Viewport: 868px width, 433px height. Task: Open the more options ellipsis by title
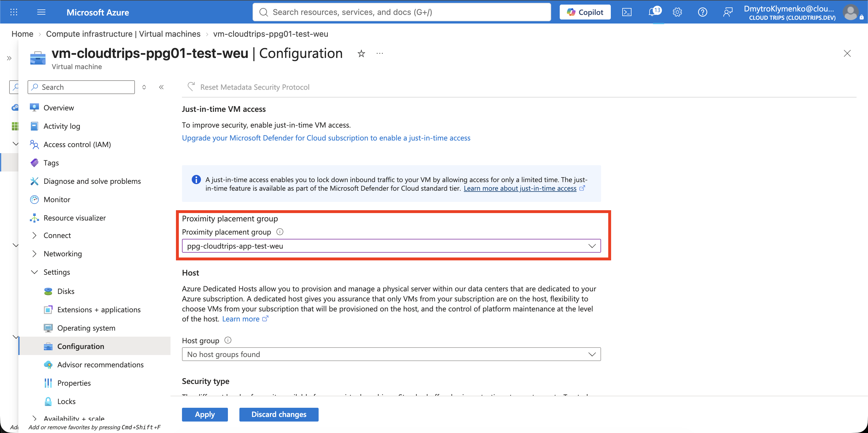pyautogui.click(x=380, y=53)
